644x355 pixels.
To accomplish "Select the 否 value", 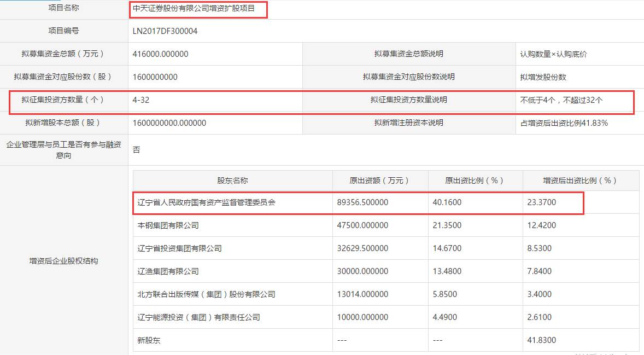I will click(136, 150).
